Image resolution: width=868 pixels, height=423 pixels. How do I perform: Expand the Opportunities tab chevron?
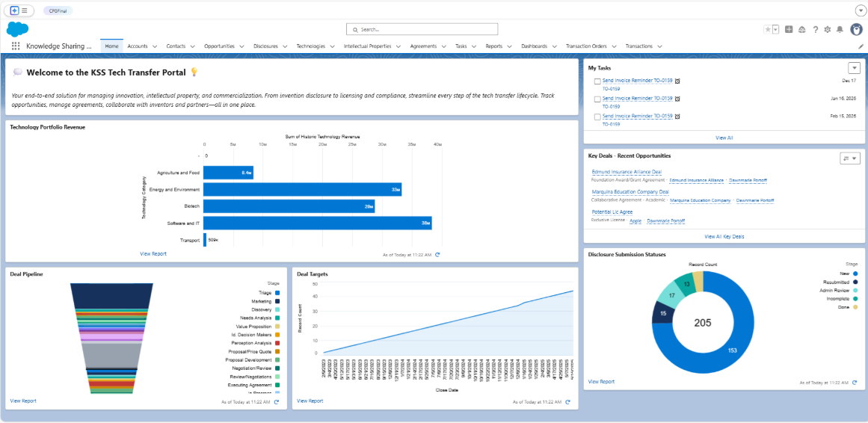point(242,46)
